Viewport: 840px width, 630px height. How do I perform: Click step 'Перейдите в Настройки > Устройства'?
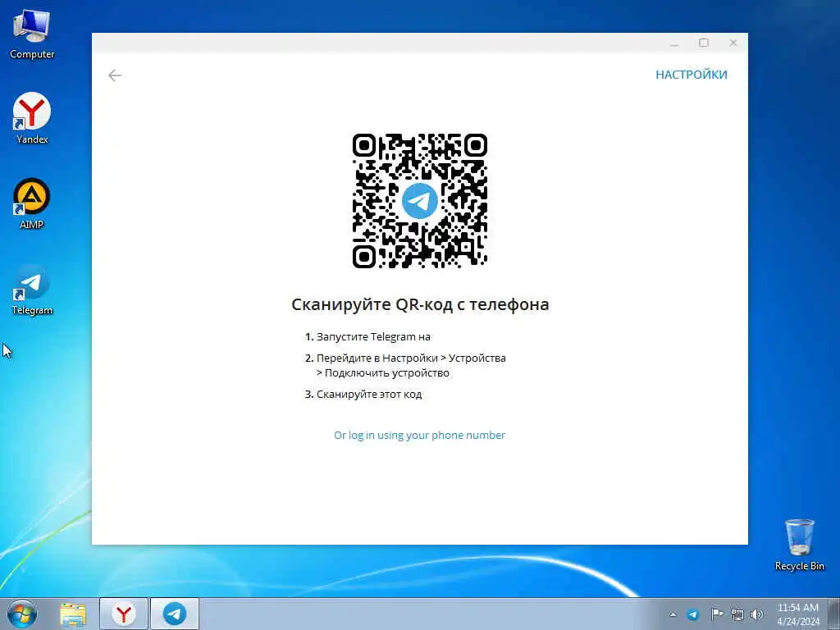[411, 358]
